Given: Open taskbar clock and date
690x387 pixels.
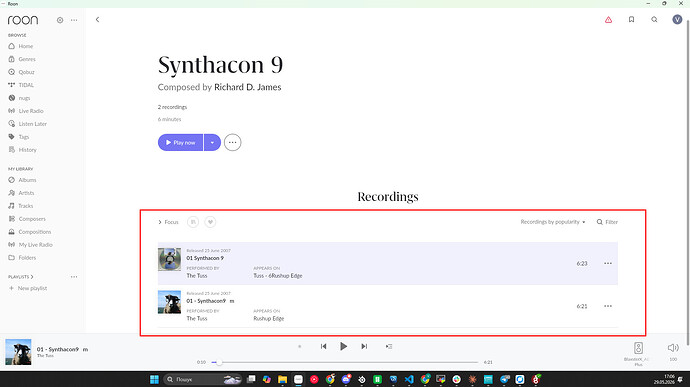Looking at the screenshot, I should click(x=664, y=379).
